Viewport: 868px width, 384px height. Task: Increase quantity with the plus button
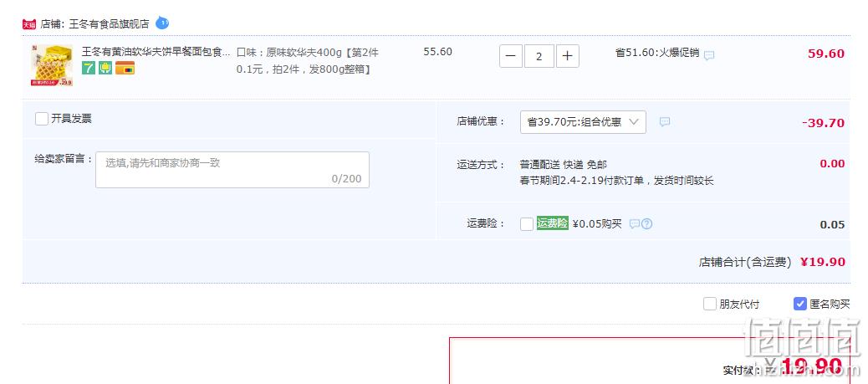tap(568, 56)
